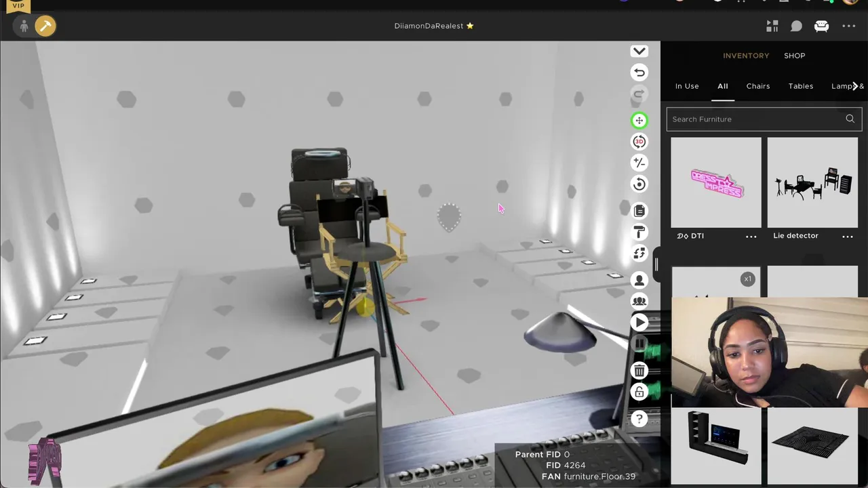The height and width of the screenshot is (488, 868).
Task: Click the group avatars icon
Action: 639,301
